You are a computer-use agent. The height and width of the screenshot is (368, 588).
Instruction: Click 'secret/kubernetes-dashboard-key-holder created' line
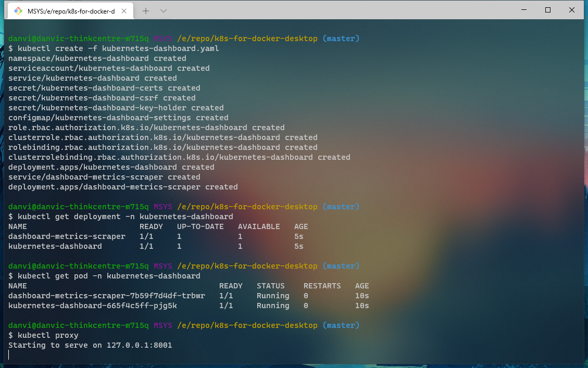[116, 108]
